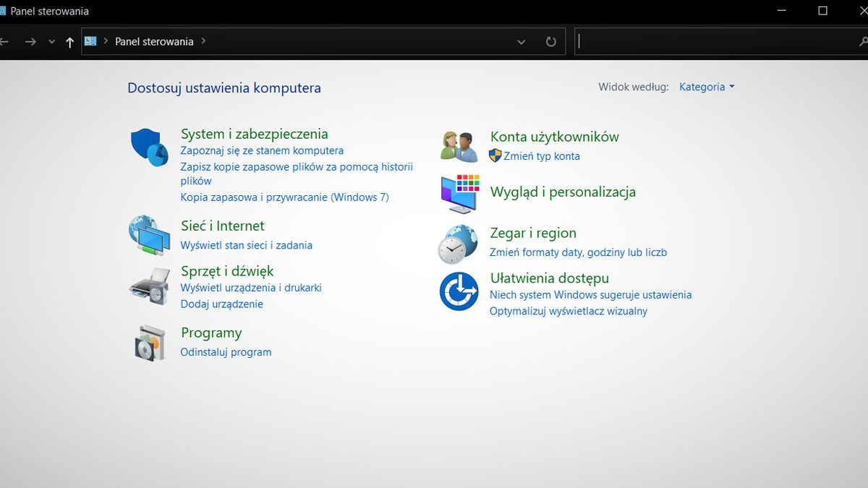Select the Konta użytkowników people icon

pyautogui.click(x=458, y=145)
